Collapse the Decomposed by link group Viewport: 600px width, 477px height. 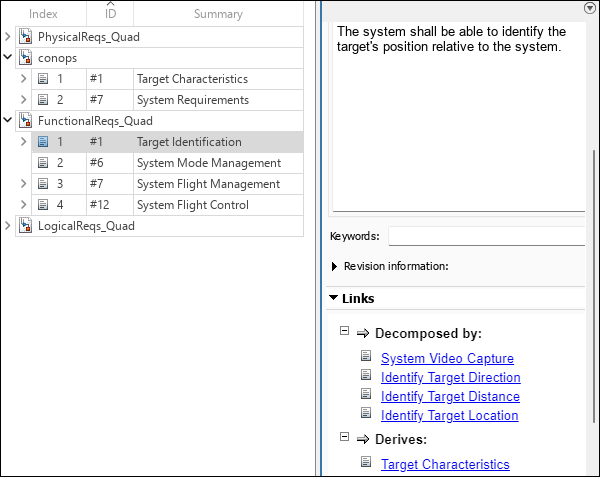(x=345, y=331)
